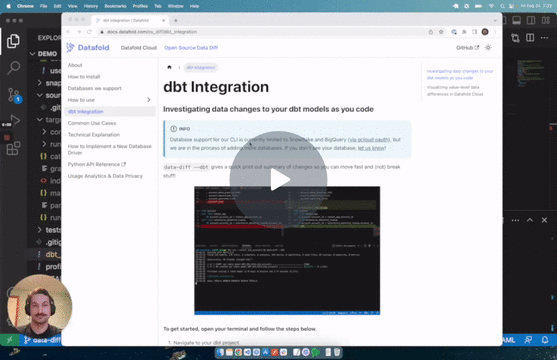
Task: Open Databases we support page
Action: (x=94, y=88)
